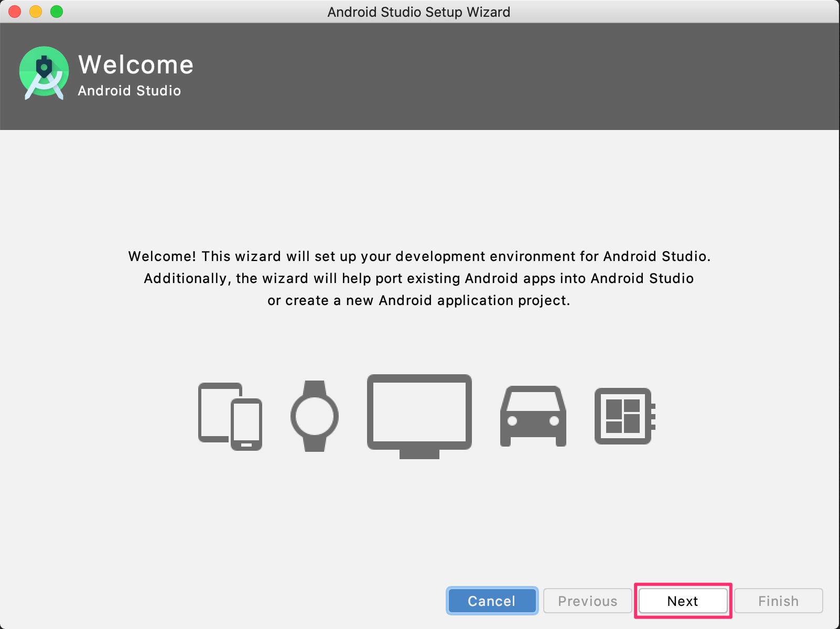Click the Android Auto car icon

tap(533, 416)
